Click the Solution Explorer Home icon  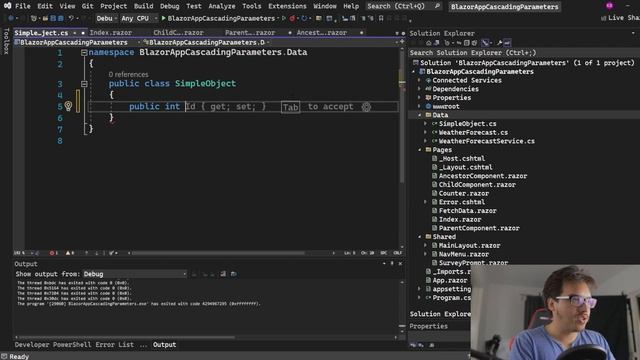coord(429,43)
